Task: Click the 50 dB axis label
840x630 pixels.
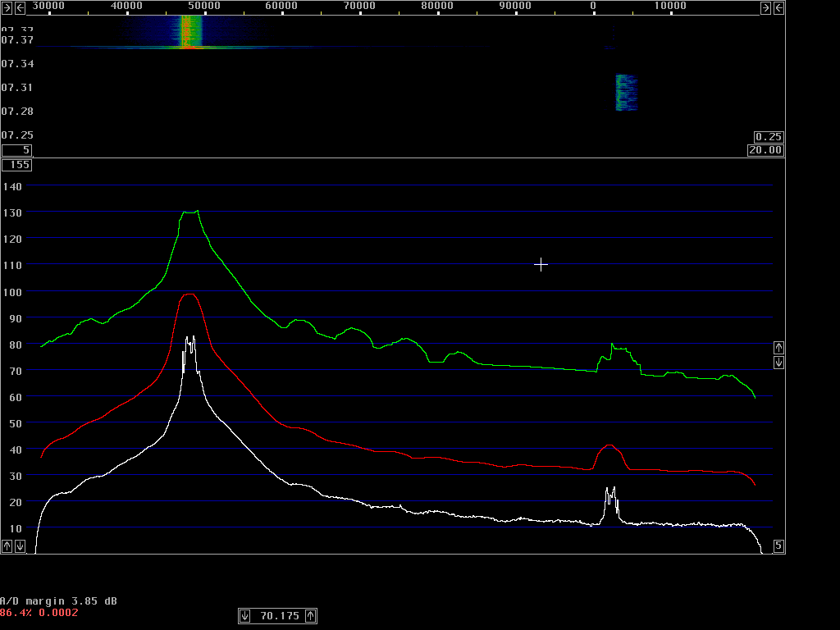Action: 16,423
